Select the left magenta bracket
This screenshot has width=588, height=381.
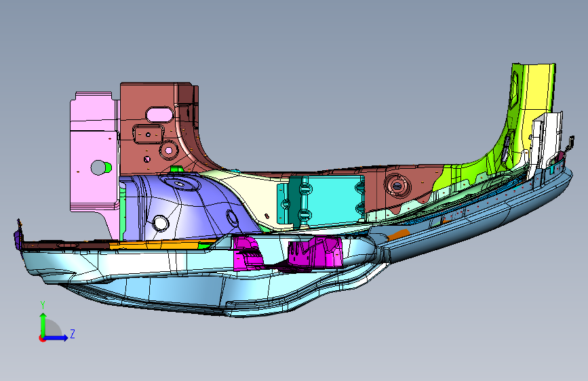[247, 252]
